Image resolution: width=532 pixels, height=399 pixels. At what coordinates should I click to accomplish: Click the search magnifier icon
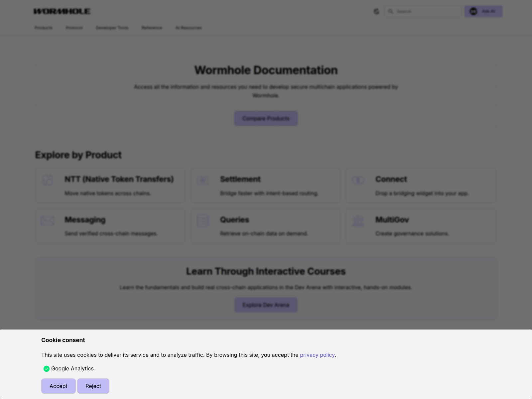[x=391, y=11]
